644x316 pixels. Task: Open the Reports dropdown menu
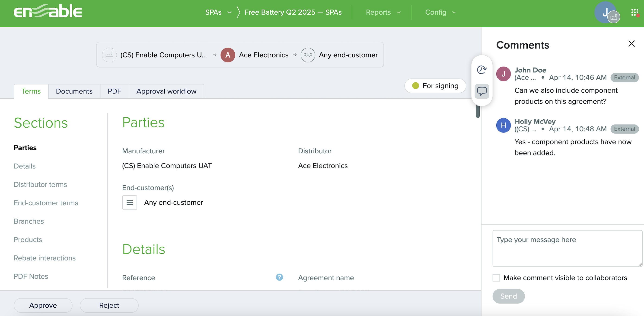383,12
